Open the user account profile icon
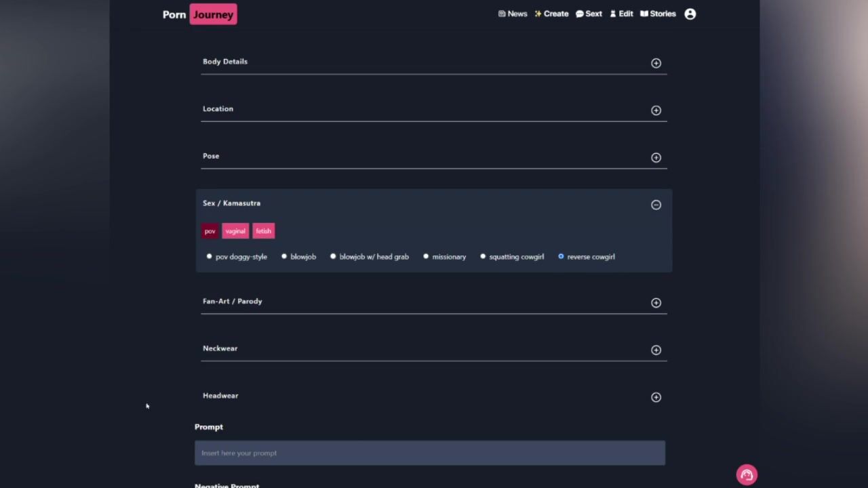This screenshot has height=488, width=868. coord(690,14)
